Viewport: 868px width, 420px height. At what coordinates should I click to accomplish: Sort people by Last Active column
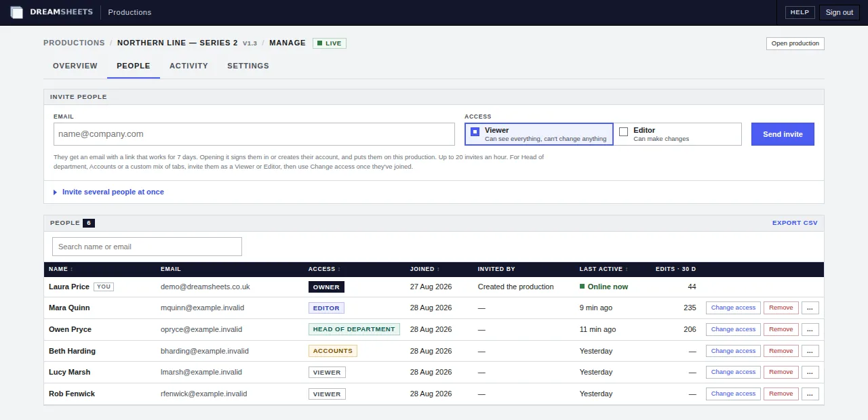pyautogui.click(x=604, y=269)
